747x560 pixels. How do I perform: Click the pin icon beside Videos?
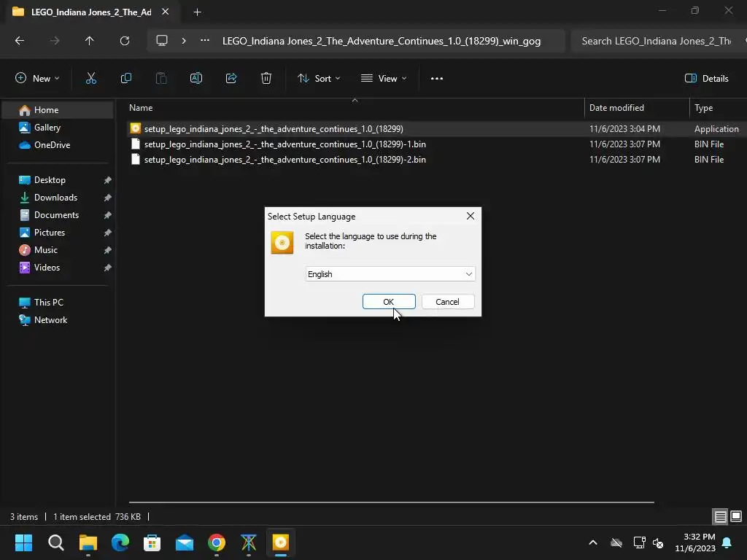(x=108, y=268)
